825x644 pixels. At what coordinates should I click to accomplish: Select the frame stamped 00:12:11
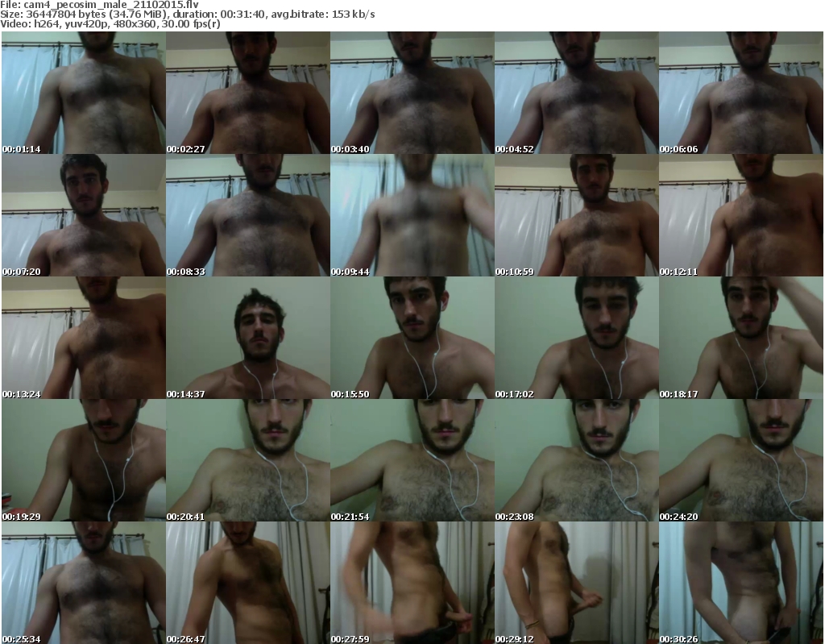pyautogui.click(x=741, y=215)
